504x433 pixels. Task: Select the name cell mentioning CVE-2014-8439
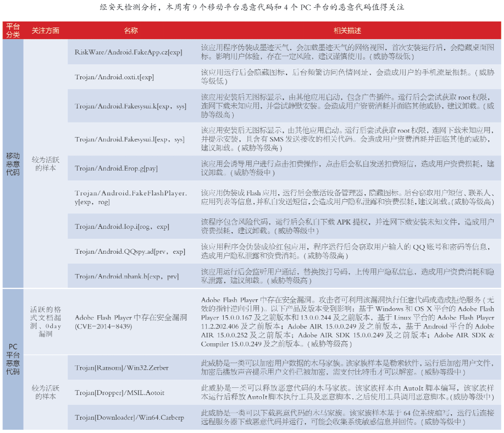coord(131,322)
